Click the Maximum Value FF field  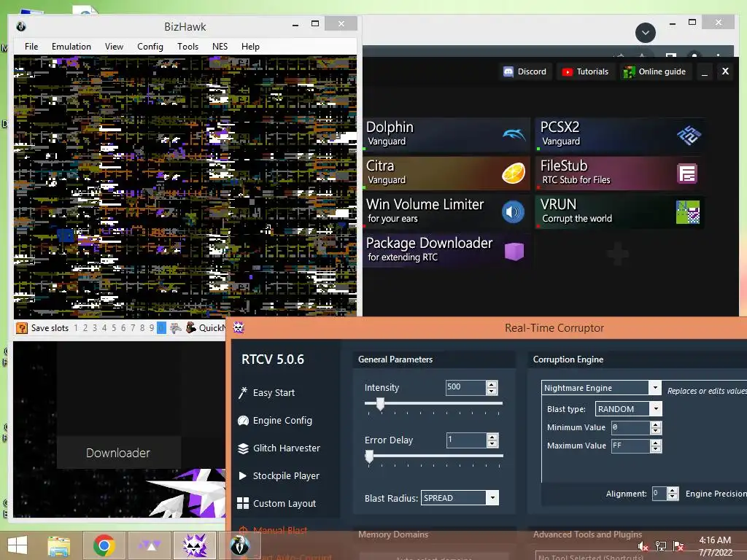coord(631,446)
